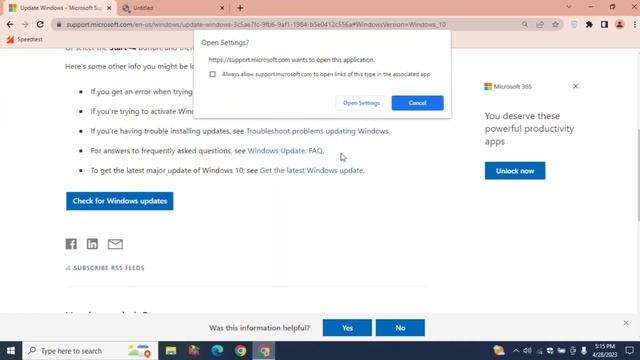Screen dimensions: 640x360
Task: Click the browser forward arrow
Action: 25,24
